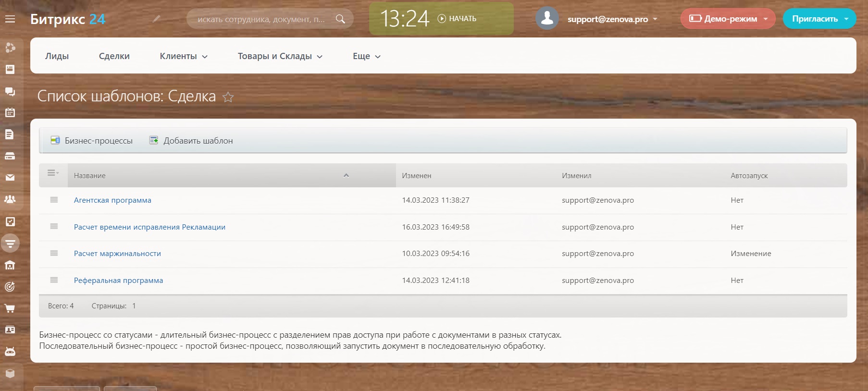
Task: Click the date 10.03.2023 09:54:16
Action: 436,254
